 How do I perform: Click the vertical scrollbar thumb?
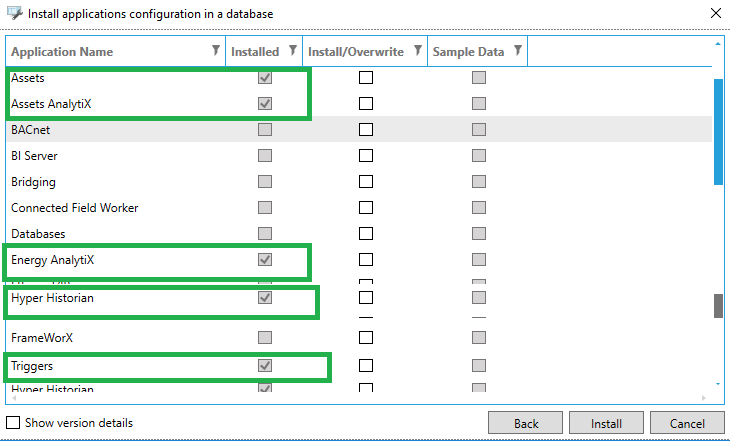(x=717, y=130)
